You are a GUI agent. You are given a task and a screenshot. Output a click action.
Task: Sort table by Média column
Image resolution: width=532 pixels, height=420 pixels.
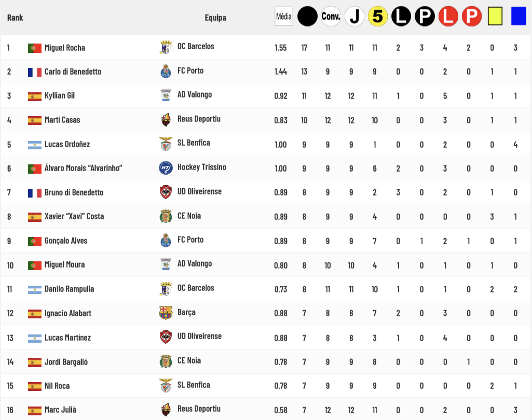(x=283, y=16)
